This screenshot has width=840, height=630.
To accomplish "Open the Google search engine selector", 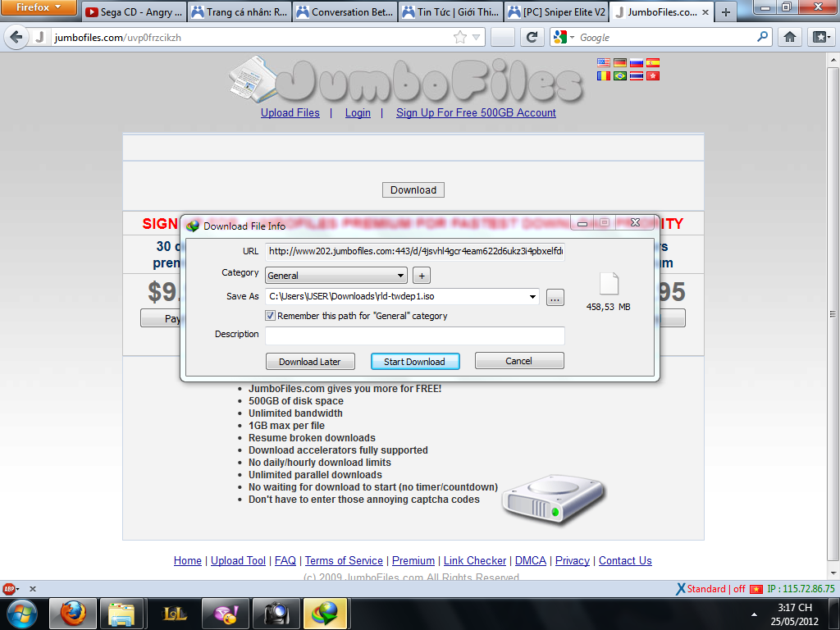I will (564, 37).
